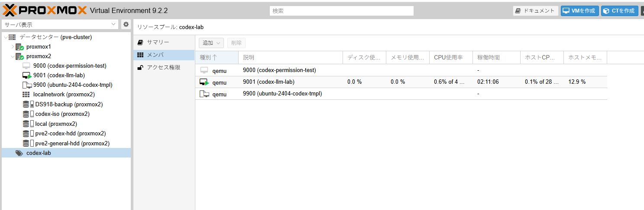Click the proxmox2 node icon
Viewport: 644px width, 210px height.
point(19,56)
